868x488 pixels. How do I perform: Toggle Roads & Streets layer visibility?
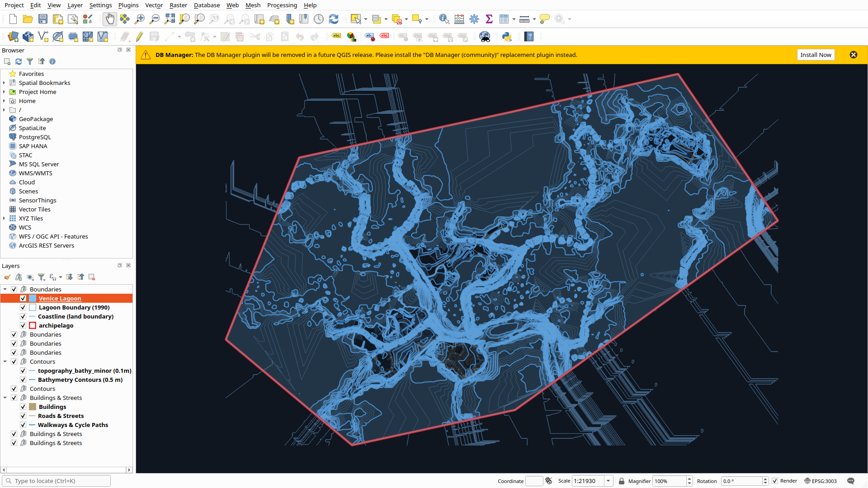23,416
